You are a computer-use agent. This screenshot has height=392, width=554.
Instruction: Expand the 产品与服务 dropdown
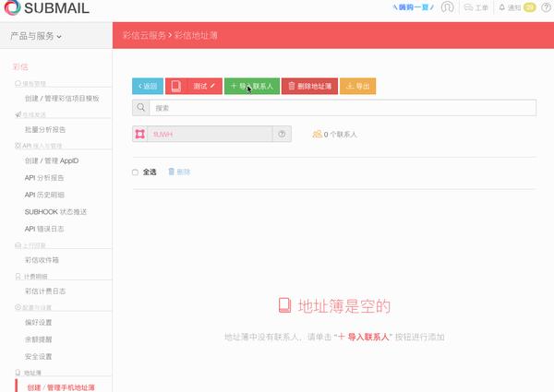coord(36,36)
